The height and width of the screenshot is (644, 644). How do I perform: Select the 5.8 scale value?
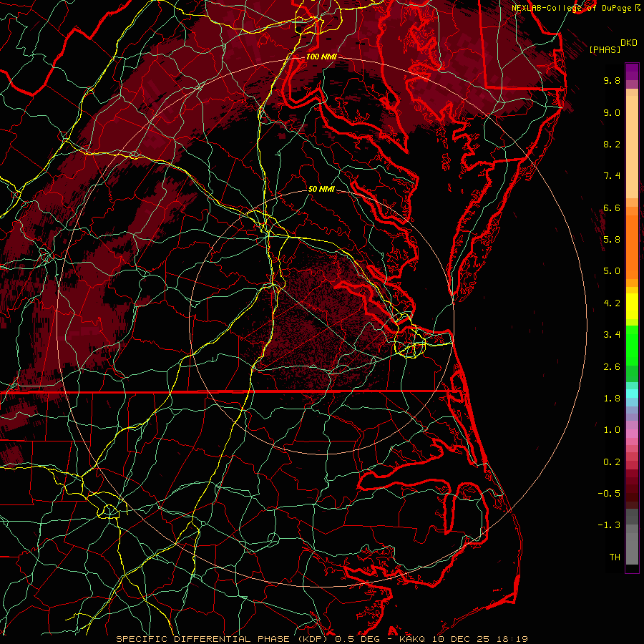coord(612,240)
